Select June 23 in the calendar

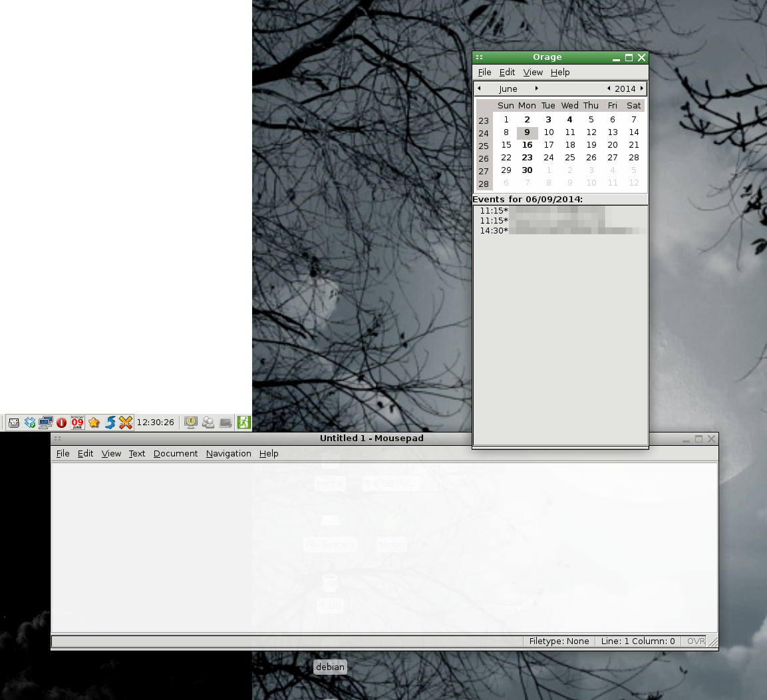tap(527, 158)
